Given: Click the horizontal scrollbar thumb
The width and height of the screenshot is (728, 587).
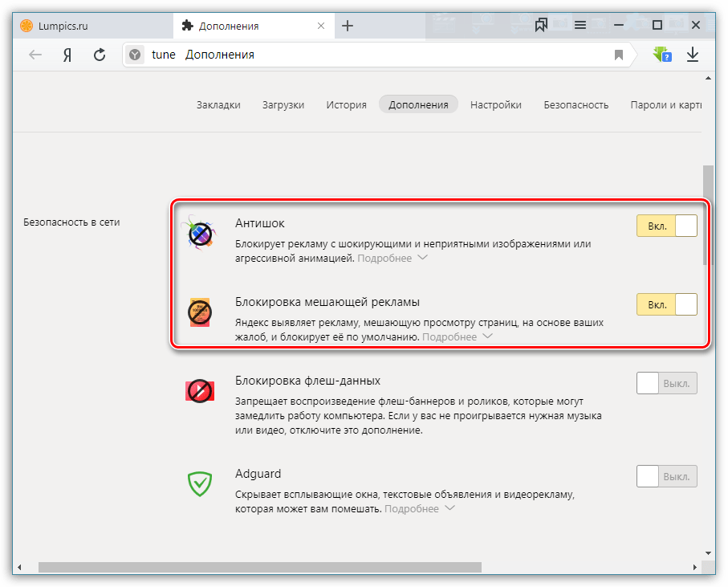Looking at the screenshot, I should pos(259,567).
